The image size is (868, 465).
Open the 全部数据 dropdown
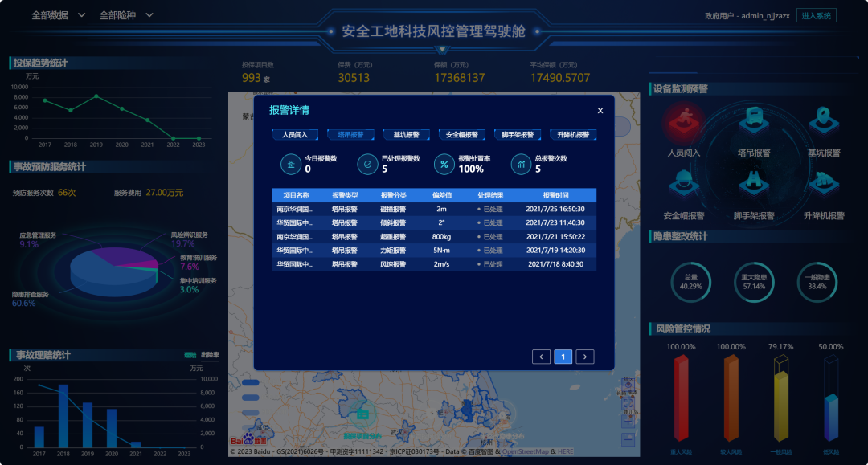pyautogui.click(x=58, y=15)
